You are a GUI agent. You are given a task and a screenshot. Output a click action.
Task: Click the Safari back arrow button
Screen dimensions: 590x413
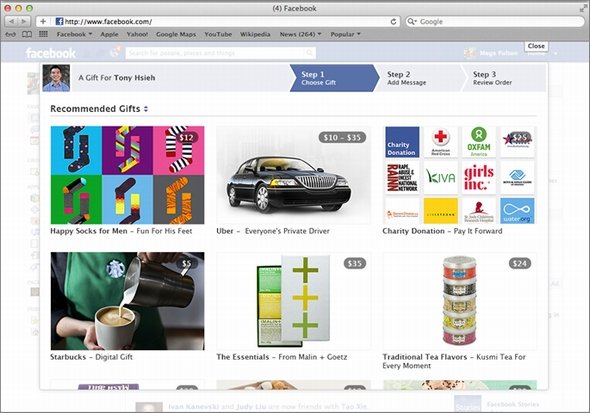[x=11, y=21]
